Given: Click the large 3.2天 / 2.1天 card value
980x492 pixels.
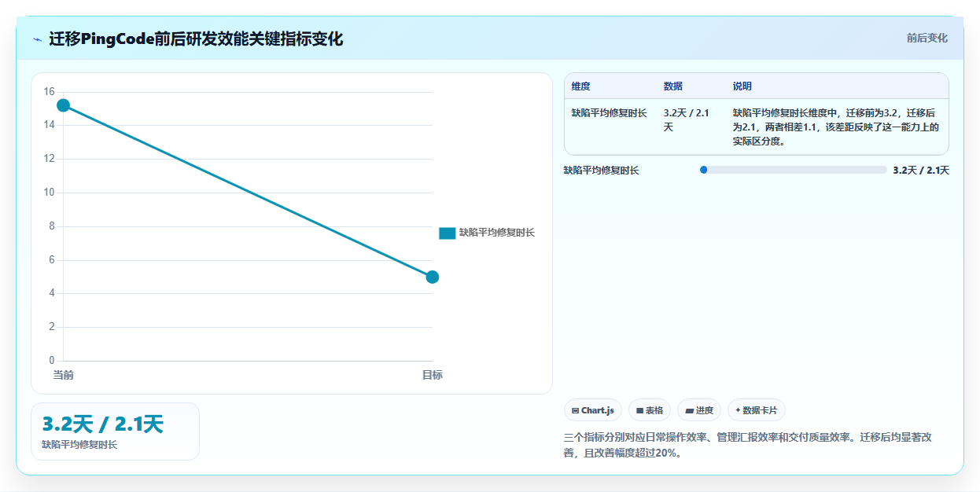Looking at the screenshot, I should pyautogui.click(x=102, y=424).
